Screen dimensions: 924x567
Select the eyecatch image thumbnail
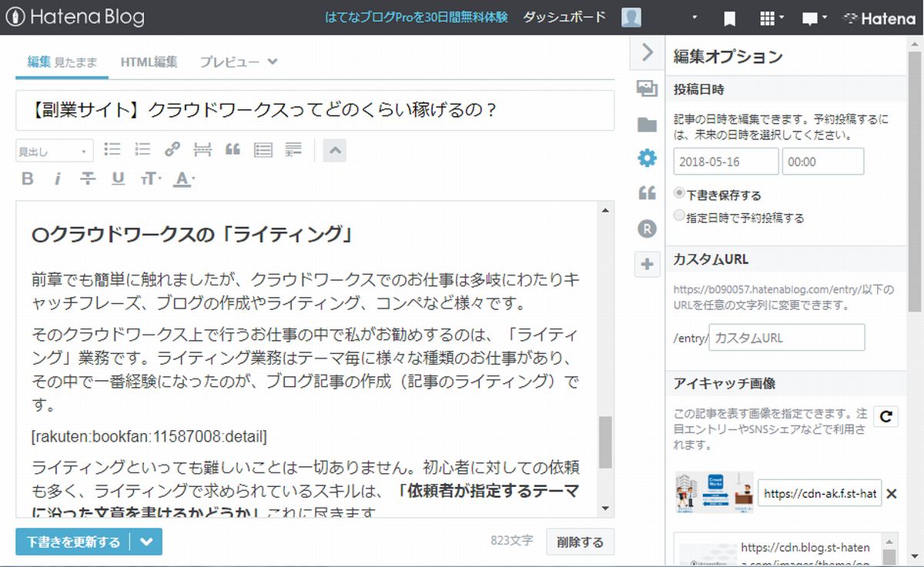pos(713,493)
